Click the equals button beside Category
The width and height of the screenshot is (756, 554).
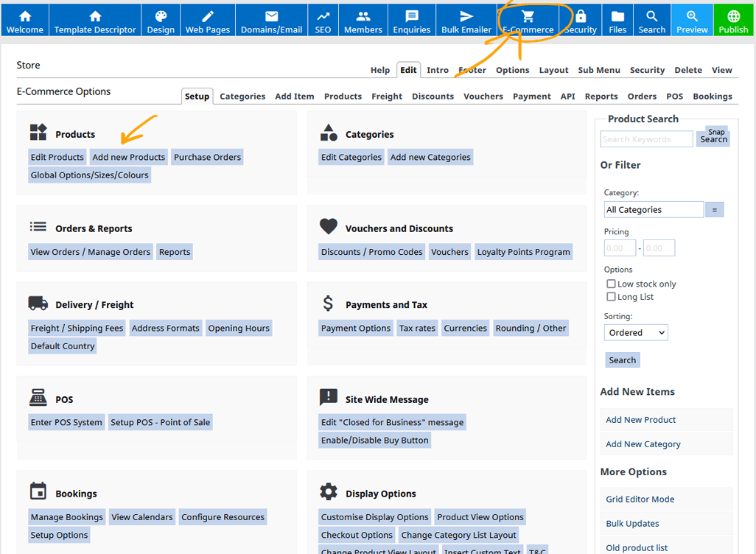coord(714,210)
